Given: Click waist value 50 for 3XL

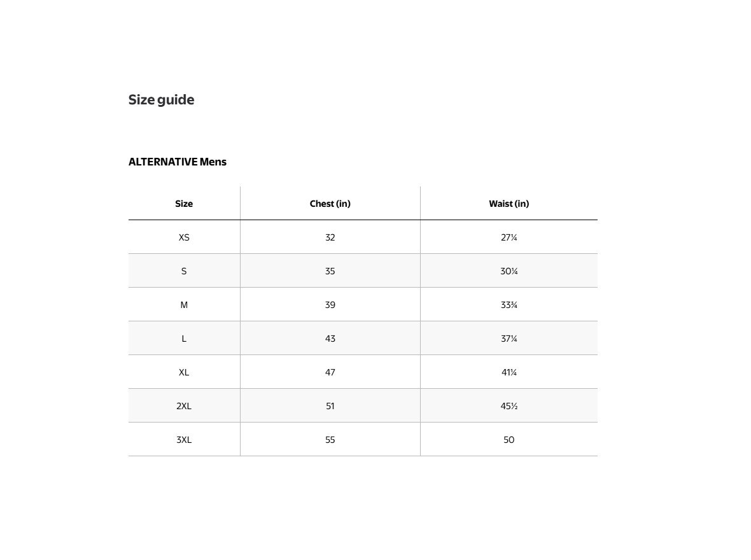Looking at the screenshot, I should (x=509, y=440).
